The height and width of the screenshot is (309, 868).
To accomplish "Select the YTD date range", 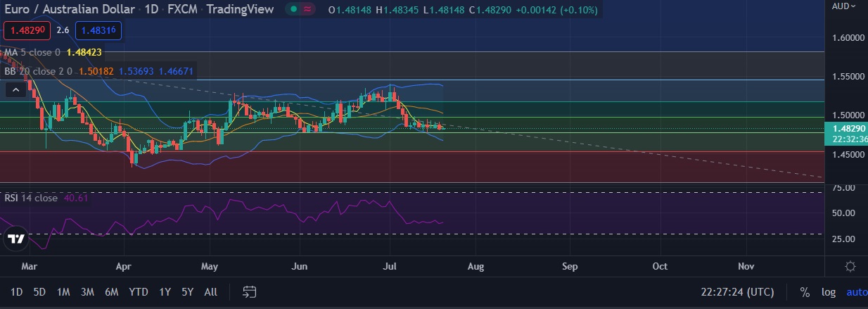I will click(x=139, y=291).
